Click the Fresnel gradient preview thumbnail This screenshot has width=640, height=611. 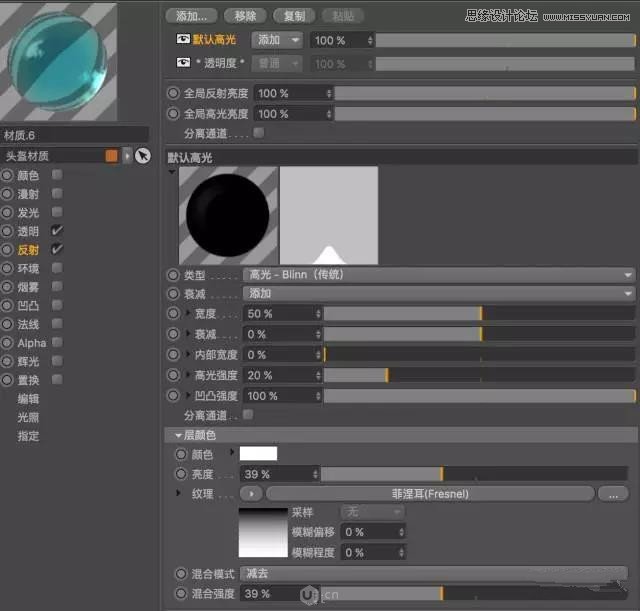263,532
